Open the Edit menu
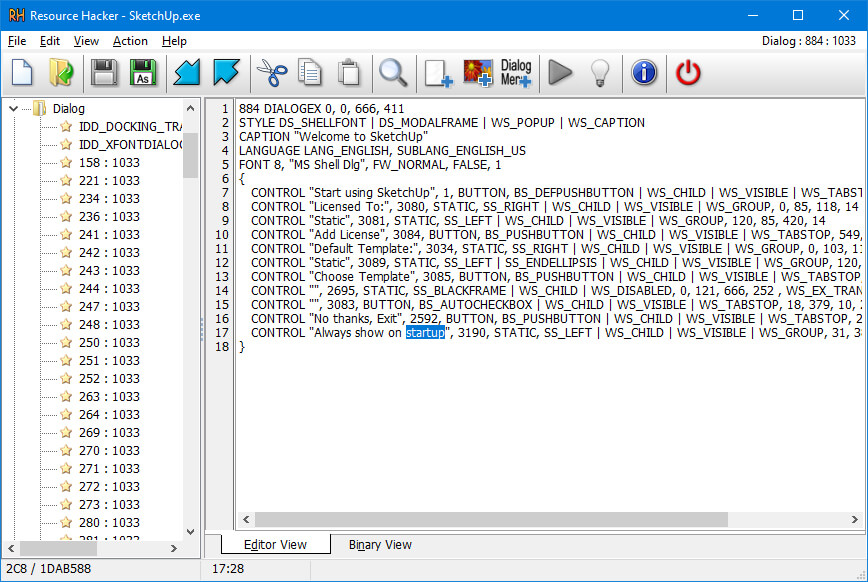Viewport: 868px width, 582px height. pos(49,41)
